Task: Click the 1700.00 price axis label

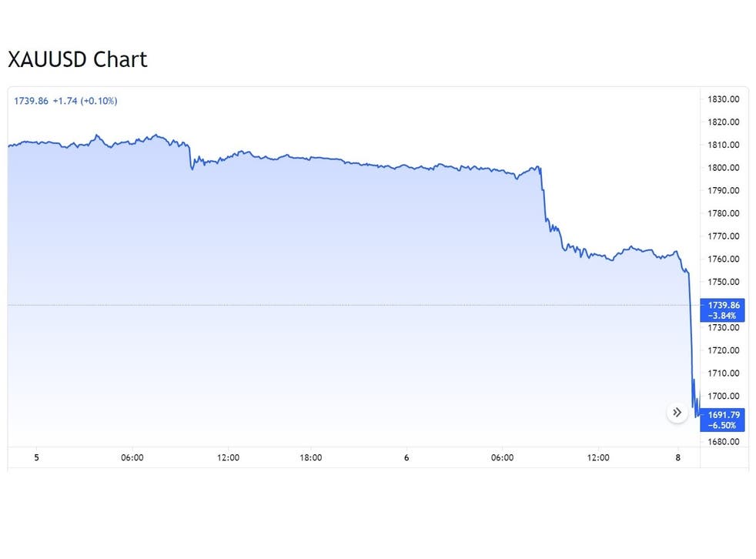Action: tap(724, 397)
